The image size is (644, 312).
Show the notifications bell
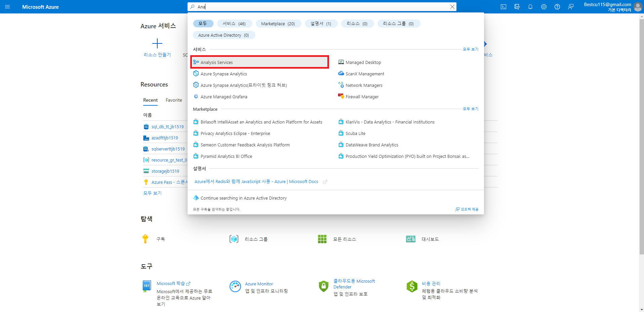coord(530,7)
